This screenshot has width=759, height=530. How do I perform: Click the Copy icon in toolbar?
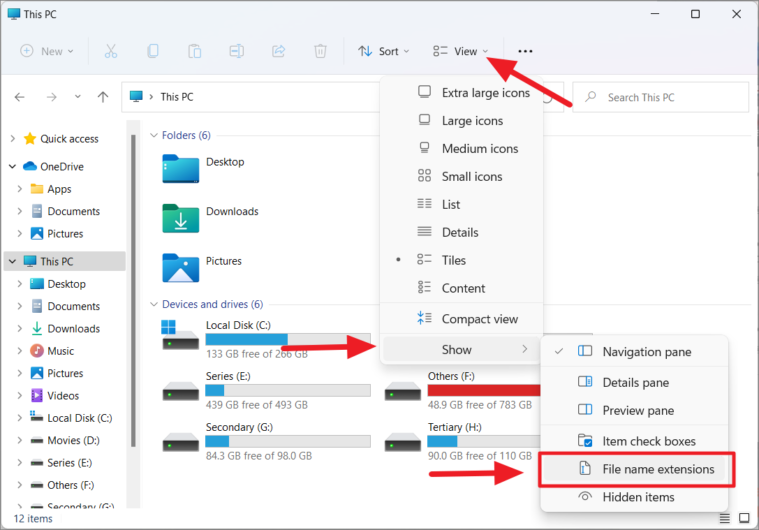tap(152, 51)
